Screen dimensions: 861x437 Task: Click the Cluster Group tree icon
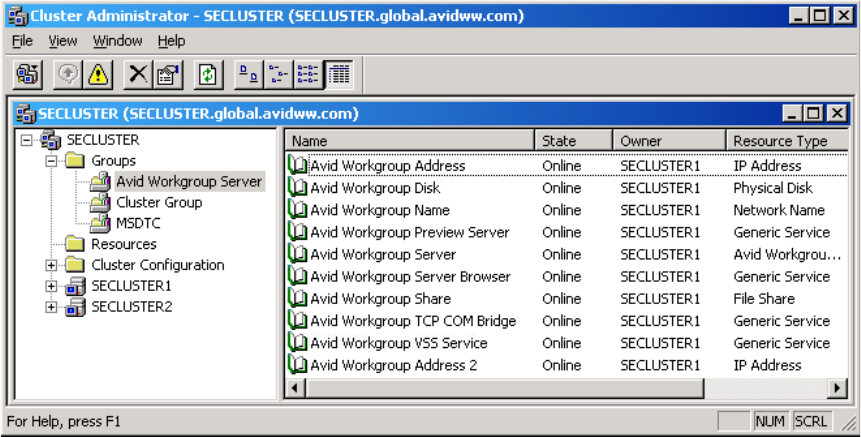[100, 203]
